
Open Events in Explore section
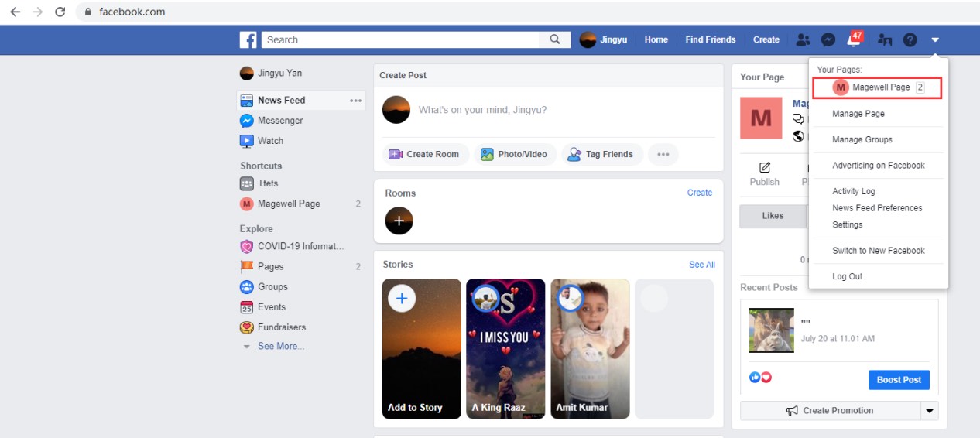pyautogui.click(x=262, y=306)
